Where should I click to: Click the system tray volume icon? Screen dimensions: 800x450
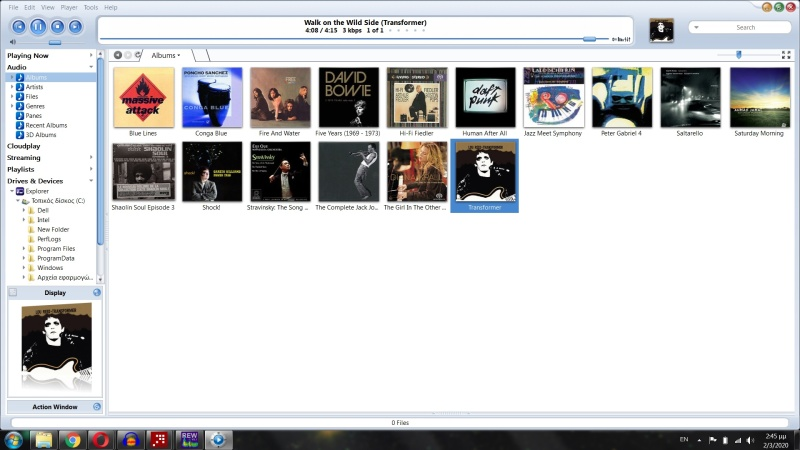749,440
